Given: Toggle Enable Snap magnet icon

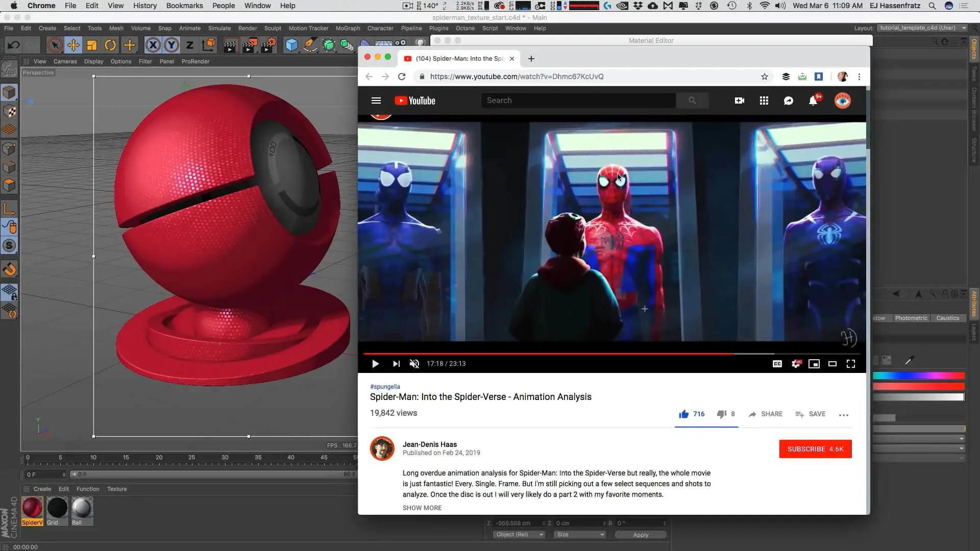Looking at the screenshot, I should [9, 269].
